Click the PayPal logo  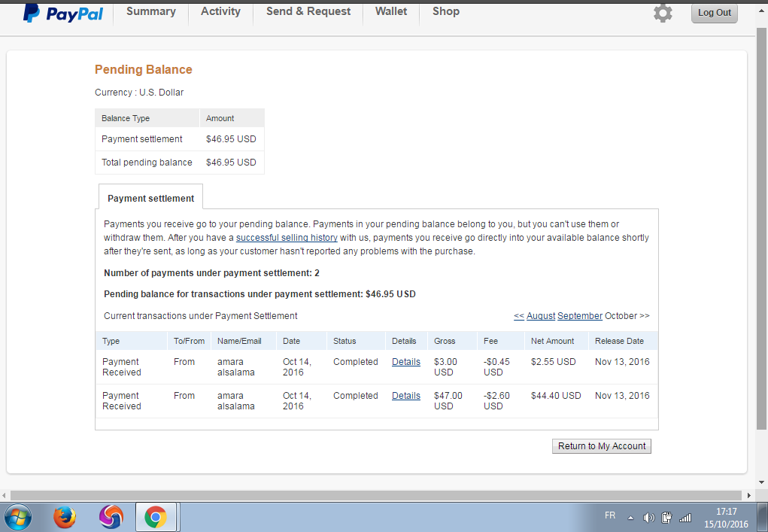[62, 14]
